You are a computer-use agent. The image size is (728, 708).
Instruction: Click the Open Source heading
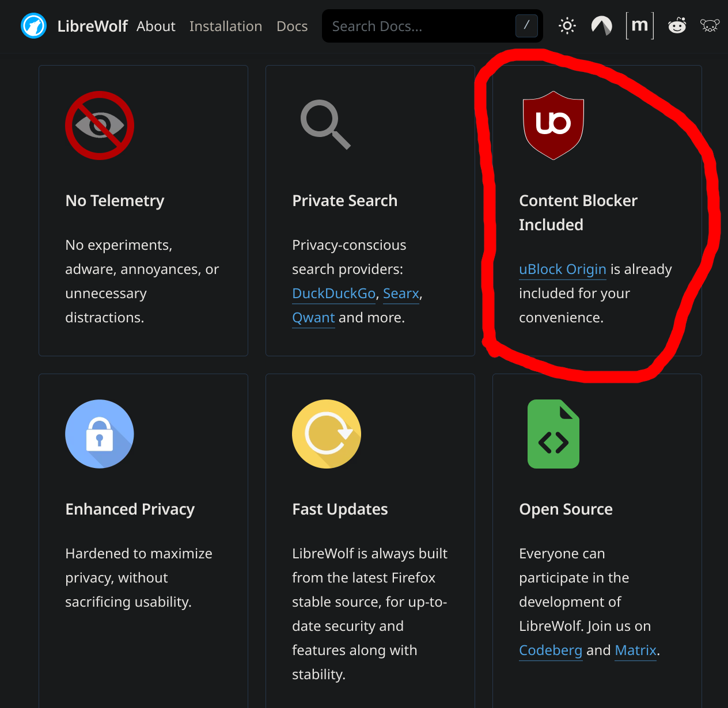point(566,509)
